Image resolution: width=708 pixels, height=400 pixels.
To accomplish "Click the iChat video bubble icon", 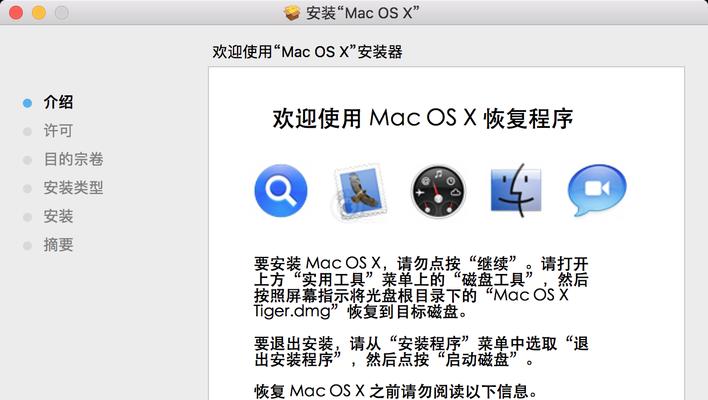I will [x=597, y=190].
